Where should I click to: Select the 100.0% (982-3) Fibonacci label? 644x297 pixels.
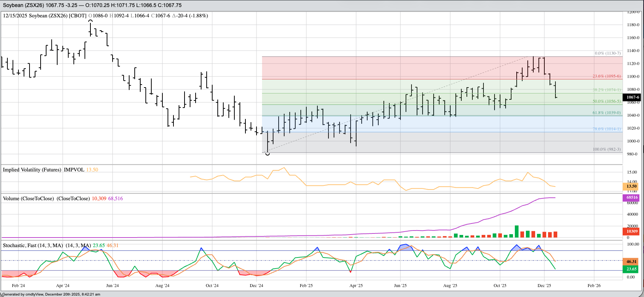[606, 149]
